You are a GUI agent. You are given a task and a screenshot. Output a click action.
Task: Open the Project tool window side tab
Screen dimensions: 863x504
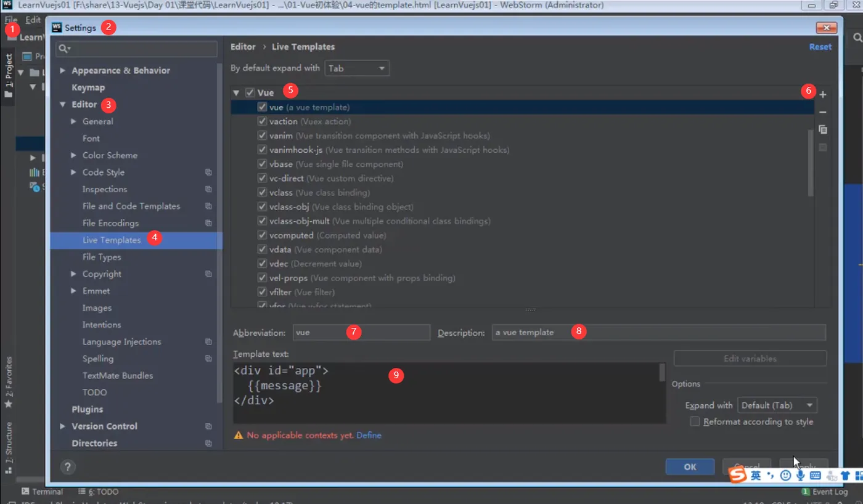[x=8, y=75]
